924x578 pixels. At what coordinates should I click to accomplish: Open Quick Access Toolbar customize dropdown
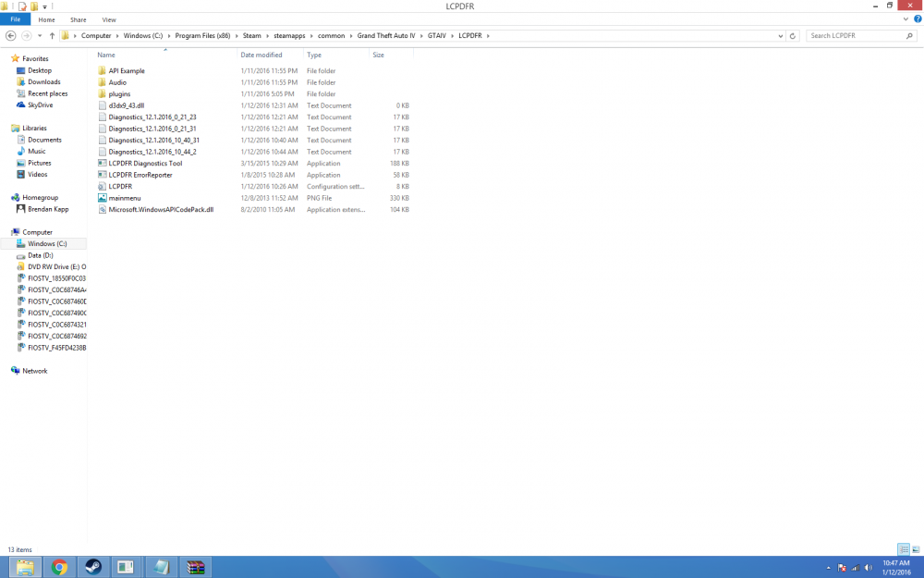click(44, 6)
